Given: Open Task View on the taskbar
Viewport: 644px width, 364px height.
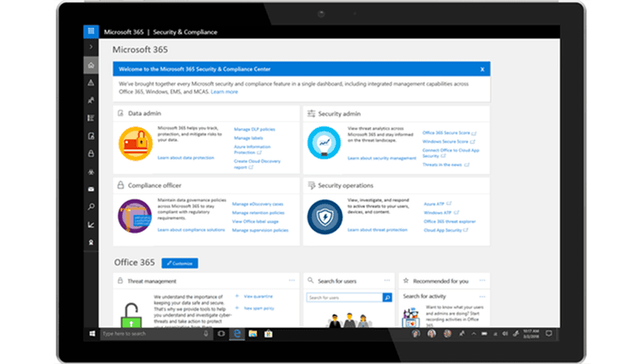Looking at the screenshot, I should (221, 334).
